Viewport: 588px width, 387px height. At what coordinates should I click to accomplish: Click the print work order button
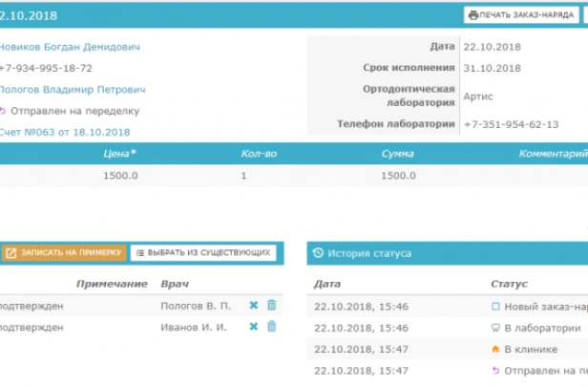520,15
